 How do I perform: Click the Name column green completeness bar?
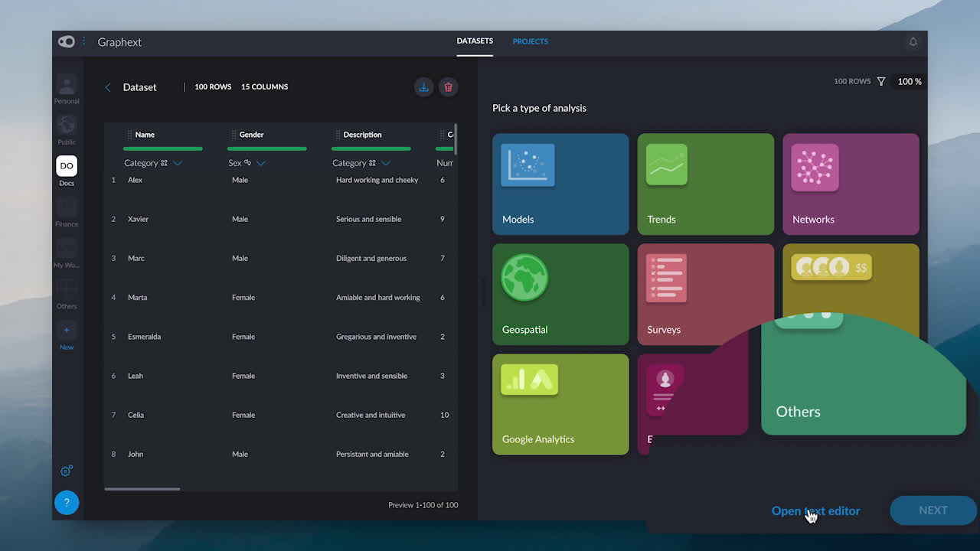tap(163, 148)
